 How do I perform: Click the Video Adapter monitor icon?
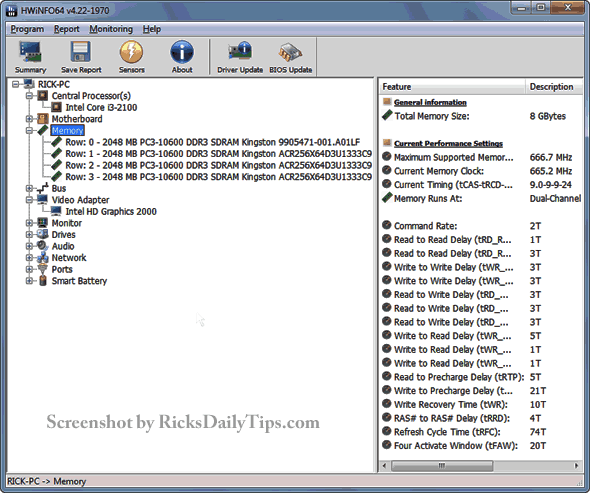43,199
